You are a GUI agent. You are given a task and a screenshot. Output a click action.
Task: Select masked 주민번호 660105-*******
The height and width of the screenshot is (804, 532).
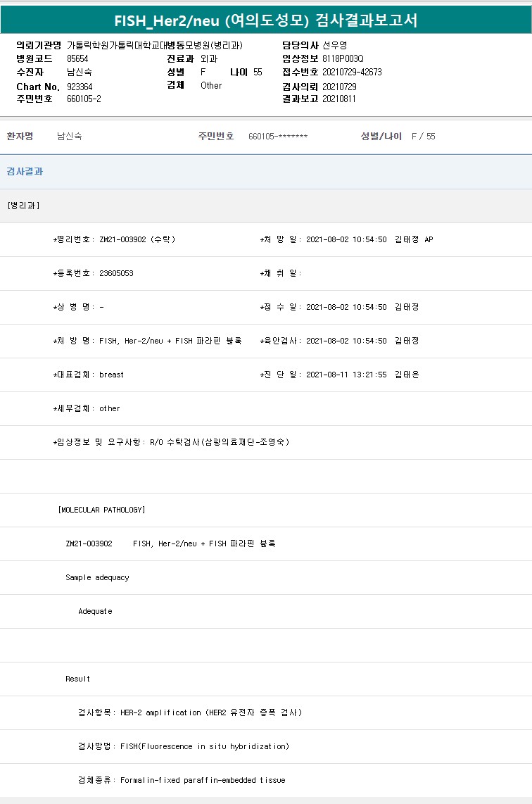(x=278, y=137)
